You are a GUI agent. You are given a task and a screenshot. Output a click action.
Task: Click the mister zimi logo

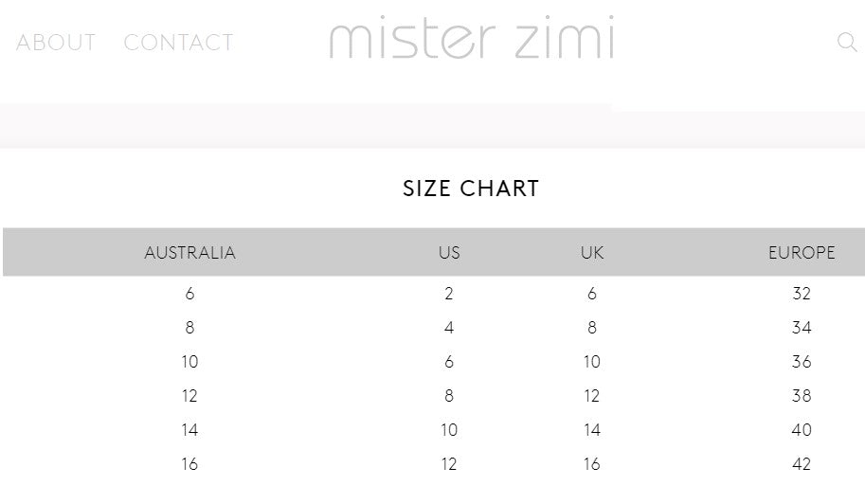tap(471, 39)
